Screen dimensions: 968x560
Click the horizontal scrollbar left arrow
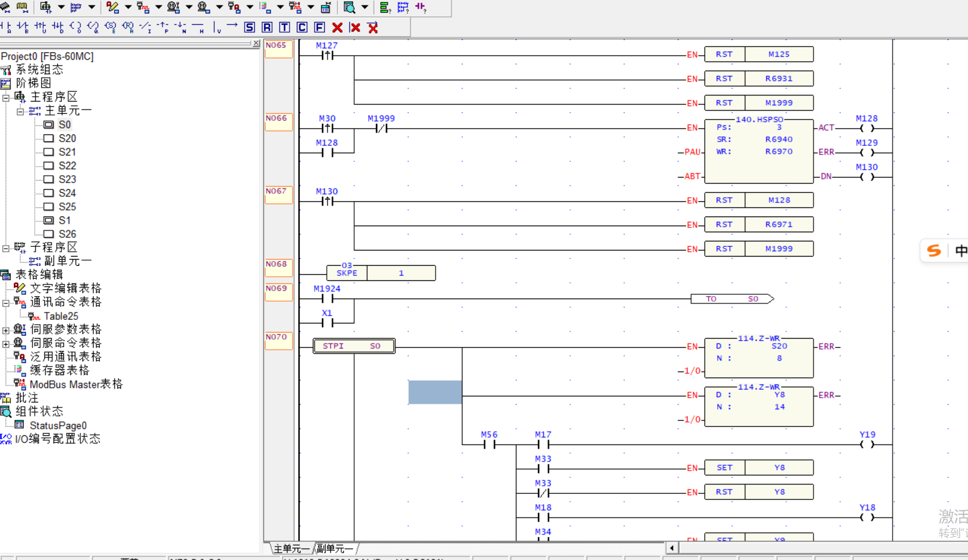point(672,548)
